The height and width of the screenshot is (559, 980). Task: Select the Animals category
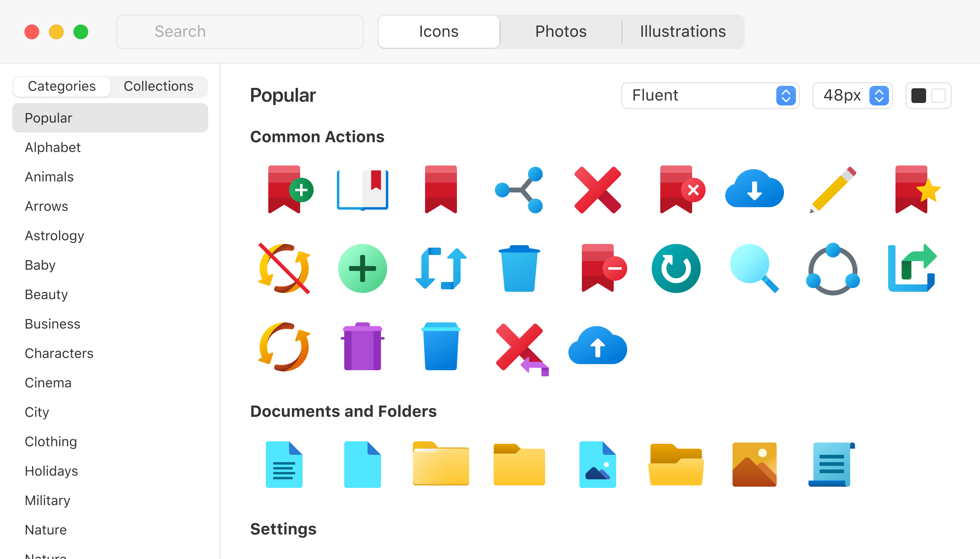[49, 177]
